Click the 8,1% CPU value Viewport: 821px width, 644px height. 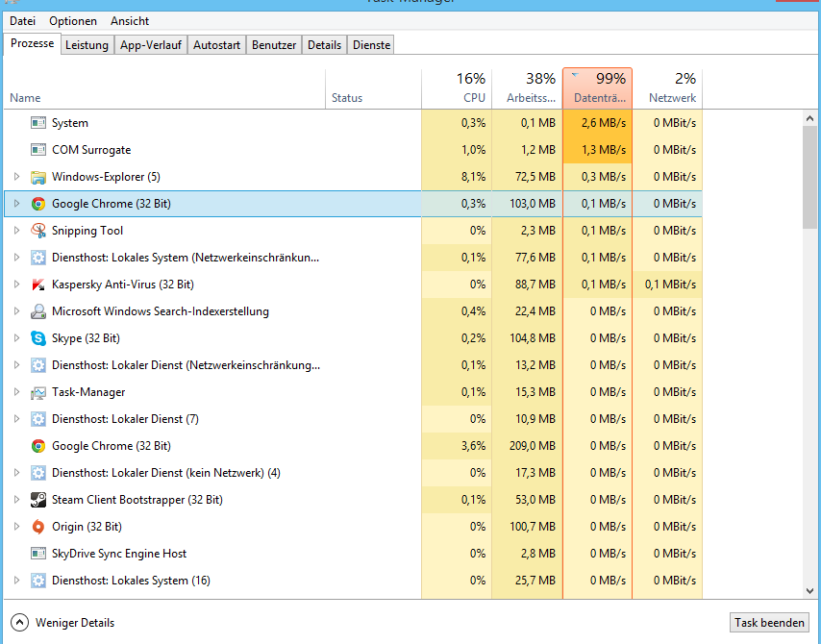[x=473, y=177]
